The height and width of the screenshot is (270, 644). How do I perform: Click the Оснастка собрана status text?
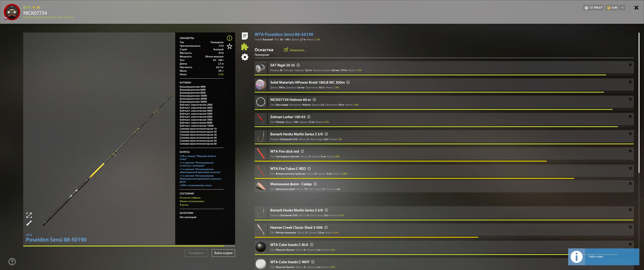click(x=190, y=198)
